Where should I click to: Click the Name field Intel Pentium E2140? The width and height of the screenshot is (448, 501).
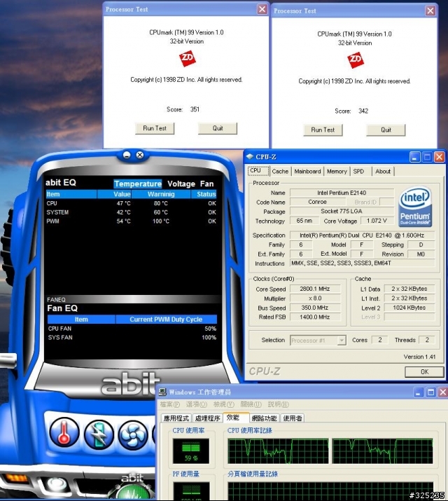(342, 193)
